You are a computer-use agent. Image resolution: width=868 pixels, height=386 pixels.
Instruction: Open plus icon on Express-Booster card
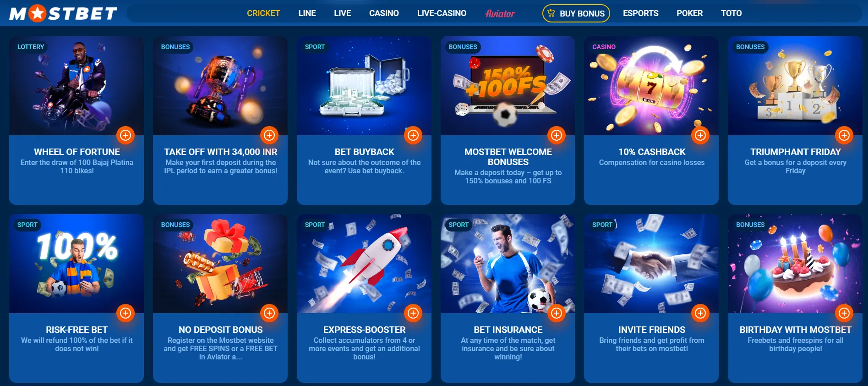(413, 313)
